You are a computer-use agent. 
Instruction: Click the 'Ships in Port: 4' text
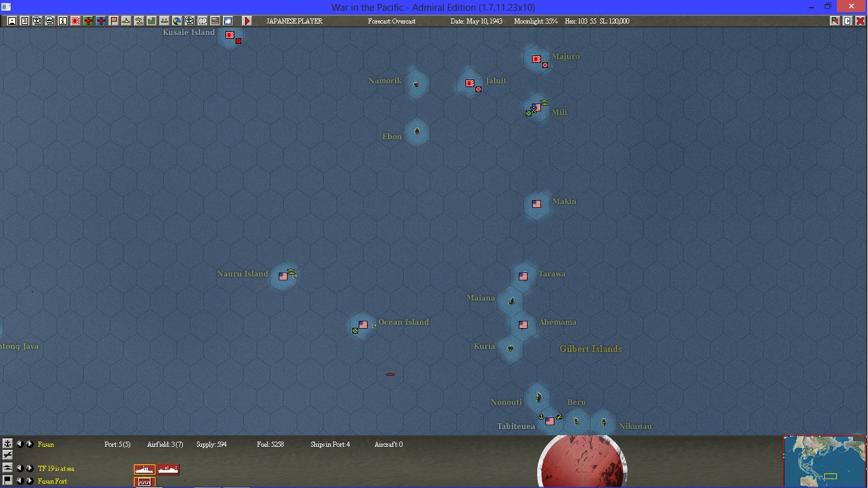(x=330, y=444)
